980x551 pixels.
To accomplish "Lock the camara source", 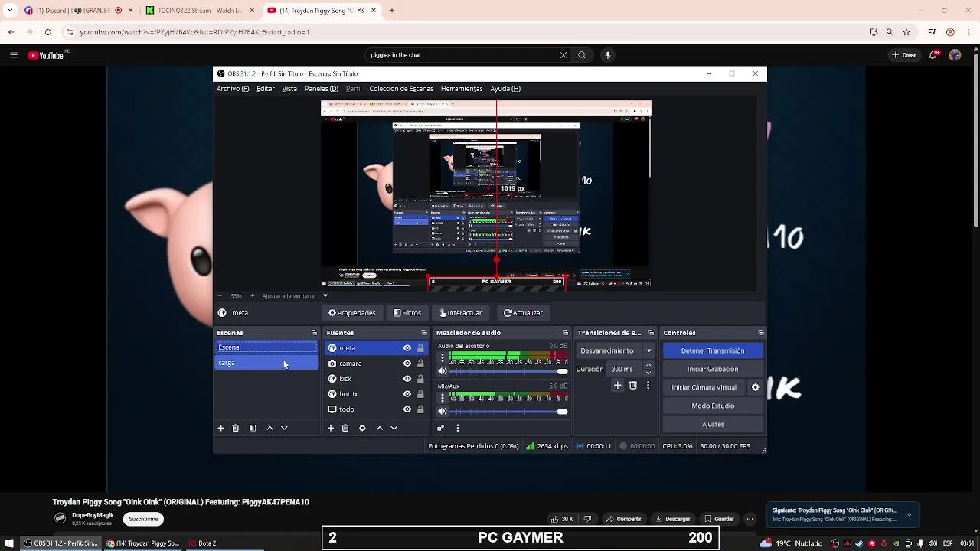I will point(420,364).
